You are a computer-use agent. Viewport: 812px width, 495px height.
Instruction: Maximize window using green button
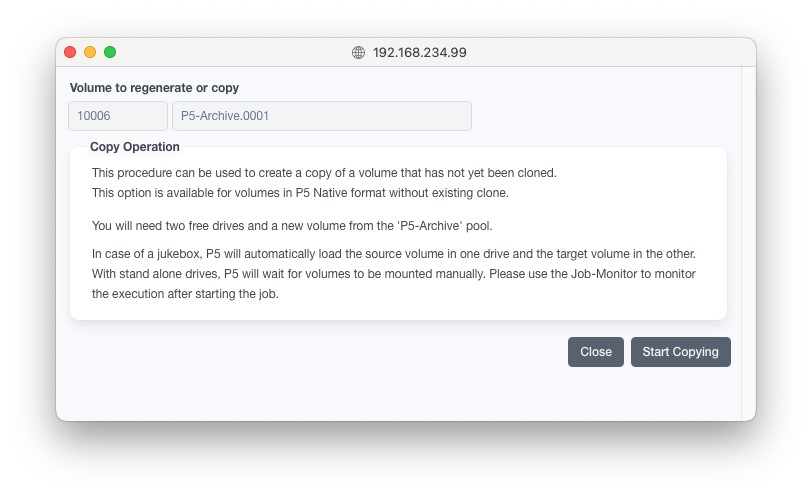(x=110, y=52)
